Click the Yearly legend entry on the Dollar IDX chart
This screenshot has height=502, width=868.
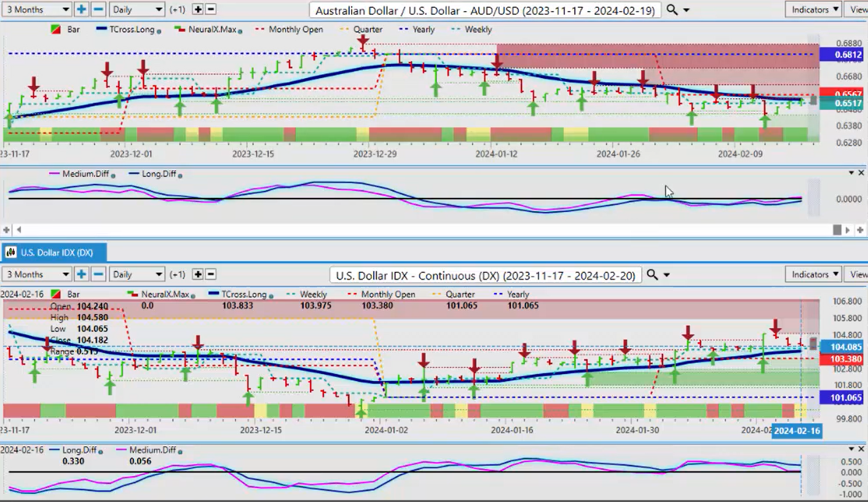[x=511, y=294]
